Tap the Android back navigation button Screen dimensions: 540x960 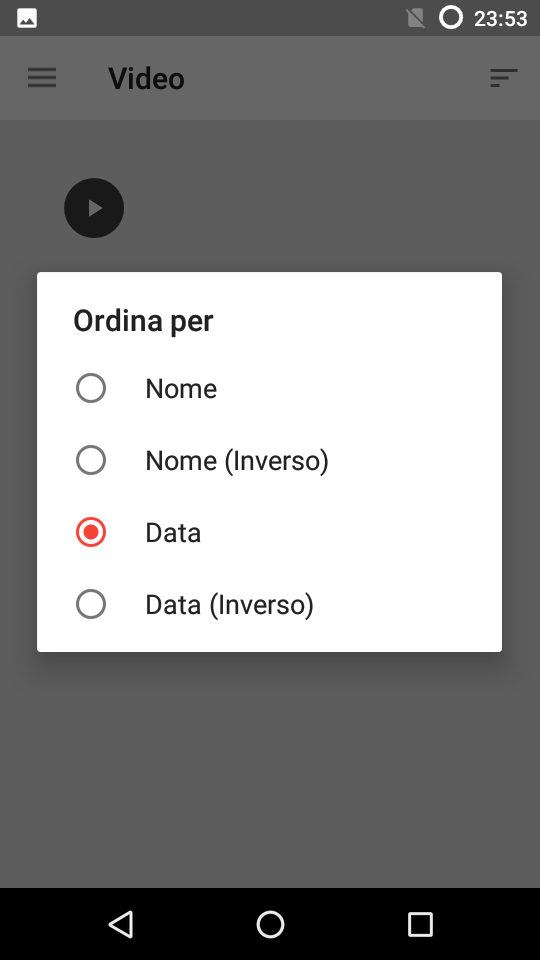[x=121, y=924]
